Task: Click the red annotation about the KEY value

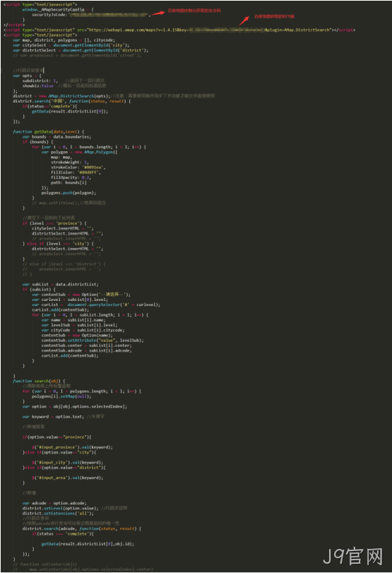Action: pos(274,16)
